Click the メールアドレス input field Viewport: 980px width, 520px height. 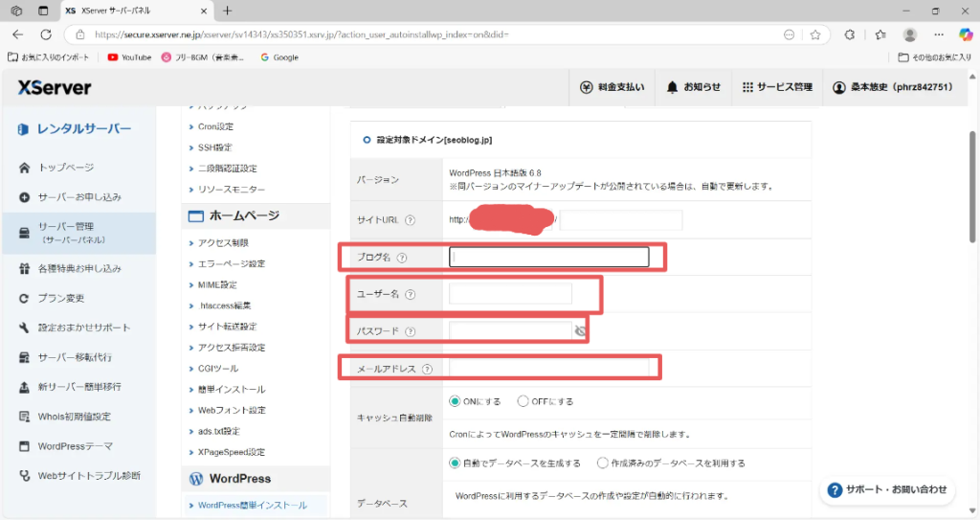(x=548, y=369)
